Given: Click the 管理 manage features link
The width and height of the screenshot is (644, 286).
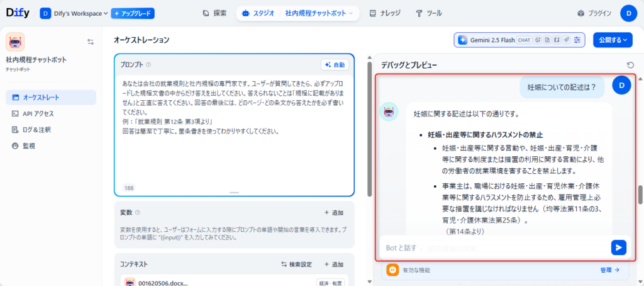Looking at the screenshot, I should (x=609, y=270).
